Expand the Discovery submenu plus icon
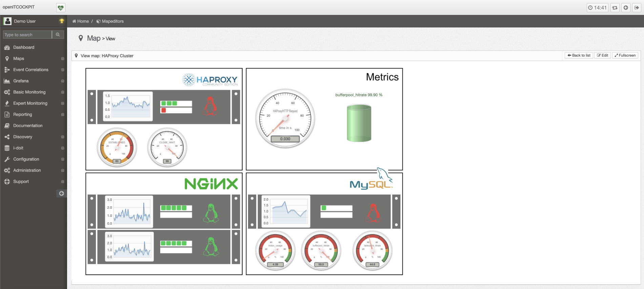 (63, 137)
